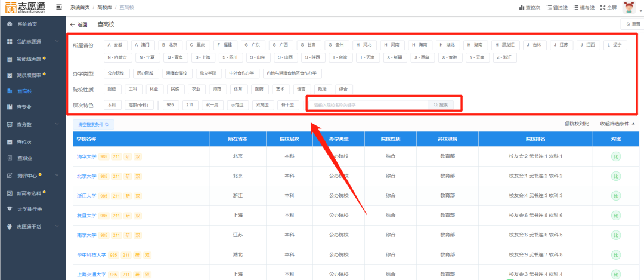
Task: Select the 公办院校 school type filter
Action: point(116,73)
